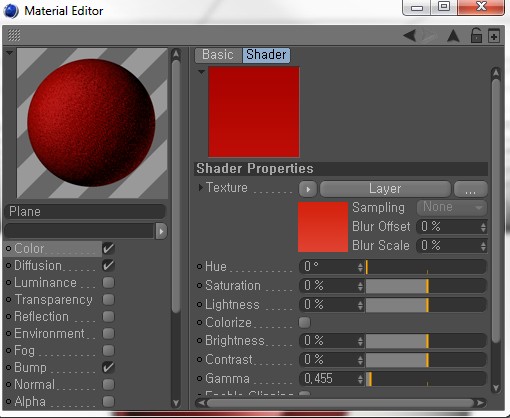The height and width of the screenshot is (418, 510).
Task: Enable the Environment channel checkbox
Action: point(108,333)
